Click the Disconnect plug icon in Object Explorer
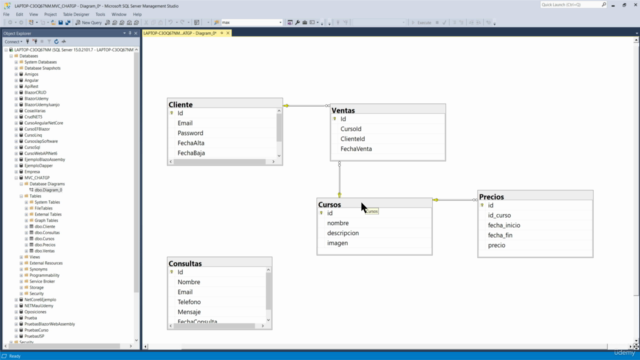This screenshot has width=640, height=360. pyautogui.click(x=35, y=42)
